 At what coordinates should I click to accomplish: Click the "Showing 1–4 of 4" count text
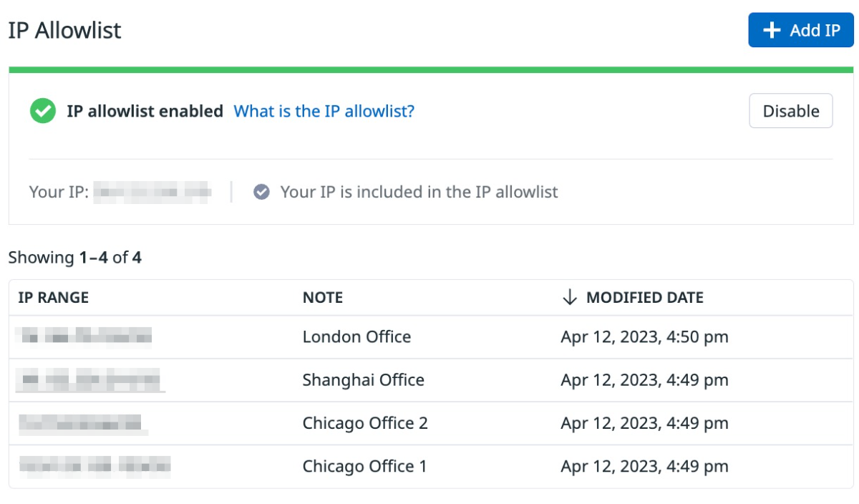(x=75, y=258)
